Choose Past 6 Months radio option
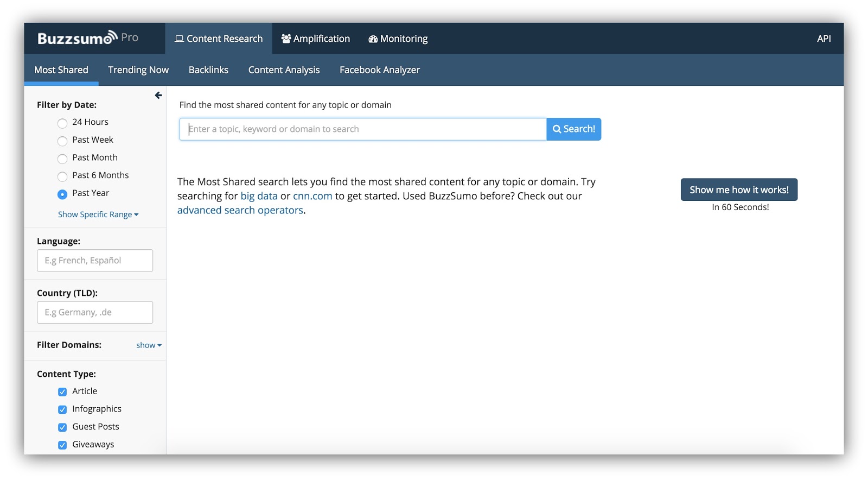The width and height of the screenshot is (868, 480). point(62,176)
